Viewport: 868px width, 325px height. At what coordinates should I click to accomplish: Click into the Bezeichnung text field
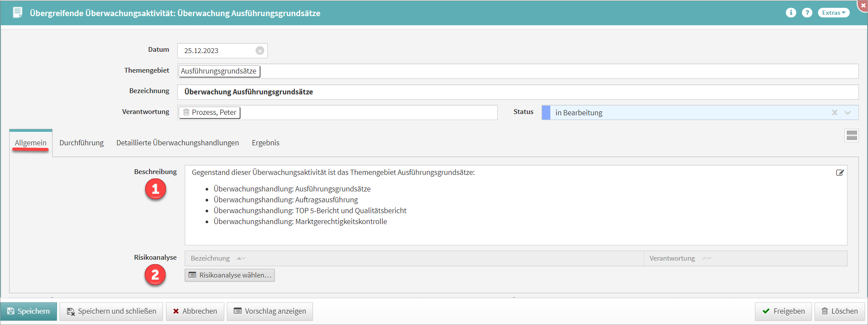tap(517, 92)
